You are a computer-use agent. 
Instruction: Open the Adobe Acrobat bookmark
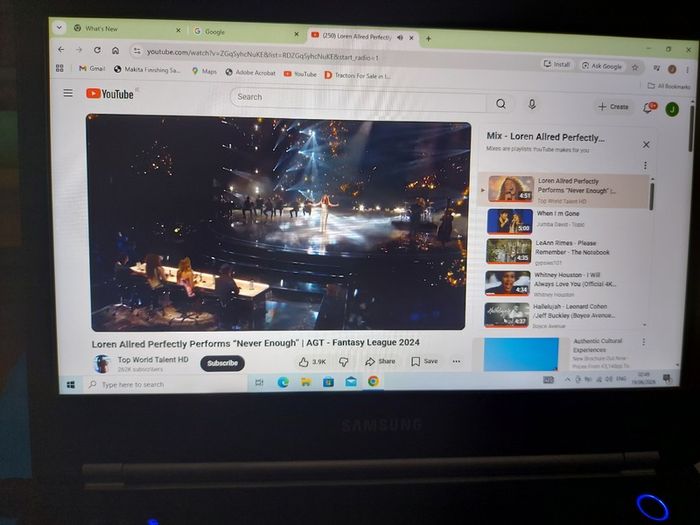(250, 72)
